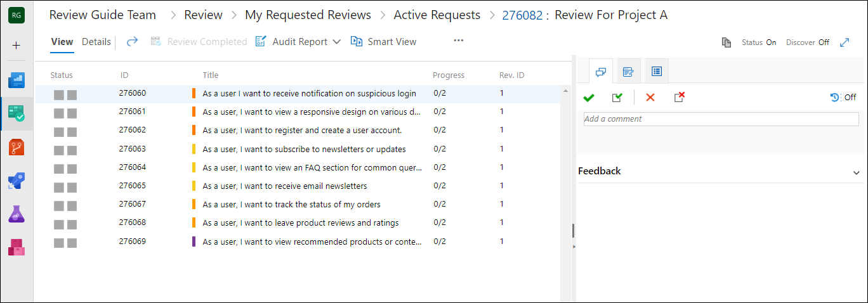Click the Smart View button
868x303 pixels.
coord(384,42)
